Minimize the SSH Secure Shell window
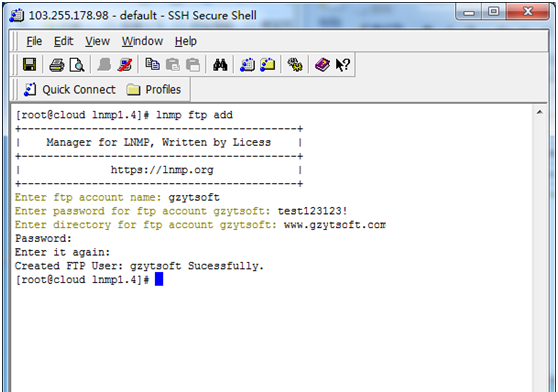558x392 pixels. pyautogui.click(x=469, y=13)
